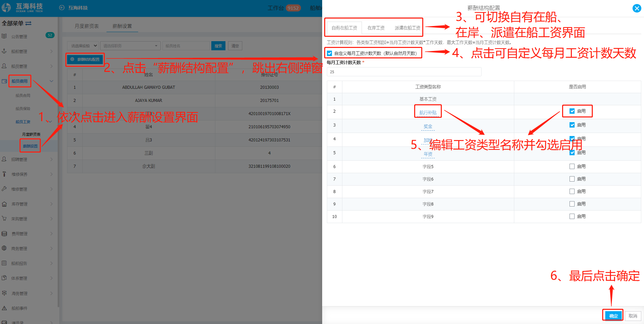The width and height of the screenshot is (644, 324).
Task: Collapse 船员费用 with its chevron
Action: pos(52,81)
